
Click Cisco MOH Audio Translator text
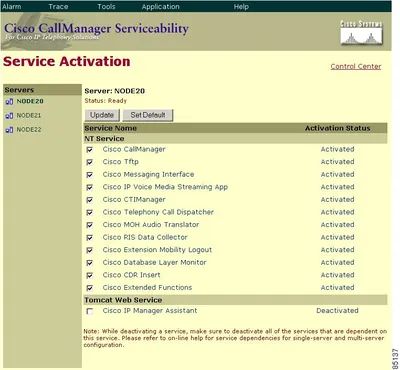pyautogui.click(x=151, y=225)
